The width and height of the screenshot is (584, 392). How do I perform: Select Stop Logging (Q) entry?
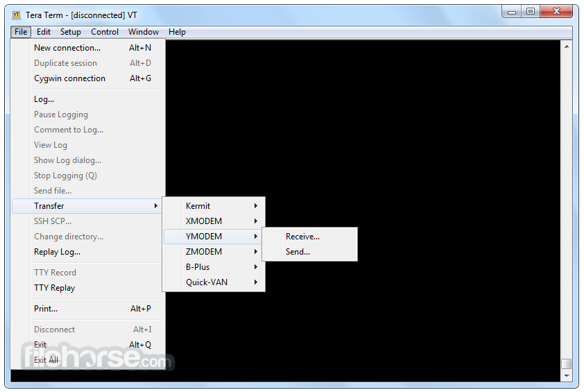click(88, 176)
